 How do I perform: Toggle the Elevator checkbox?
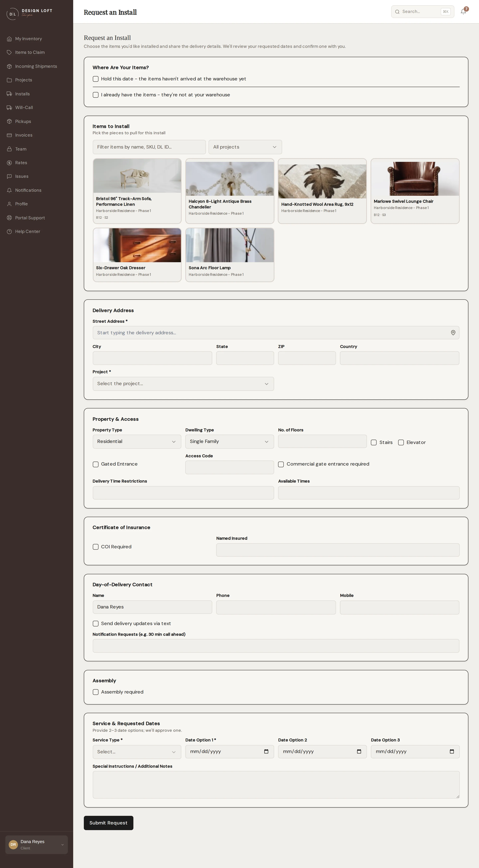click(x=401, y=442)
